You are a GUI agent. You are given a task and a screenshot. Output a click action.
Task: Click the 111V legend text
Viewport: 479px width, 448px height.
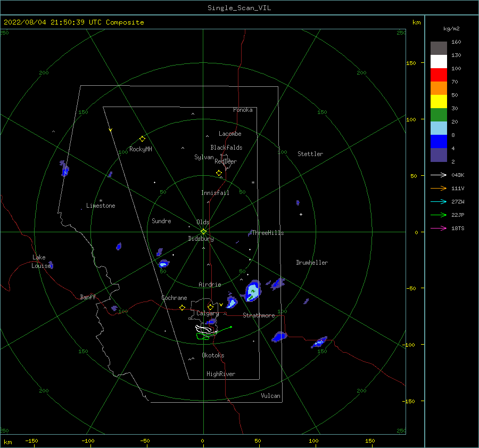tap(458, 189)
